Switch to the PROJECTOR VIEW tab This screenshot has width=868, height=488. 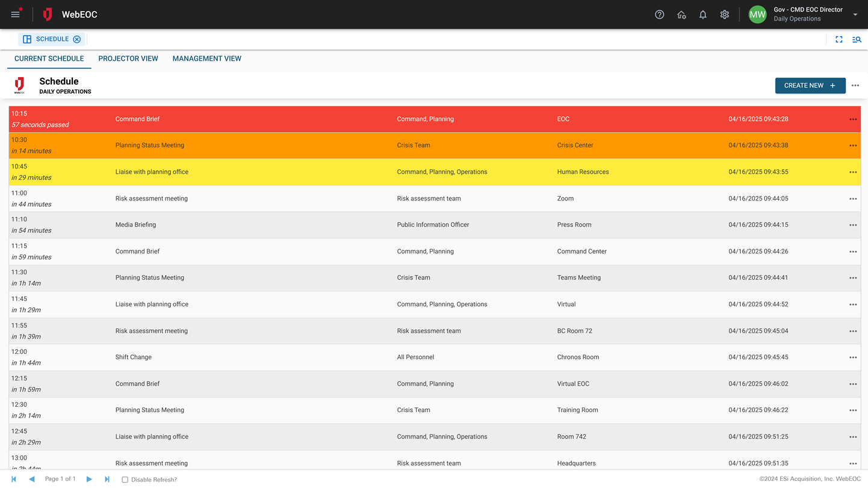(x=128, y=58)
